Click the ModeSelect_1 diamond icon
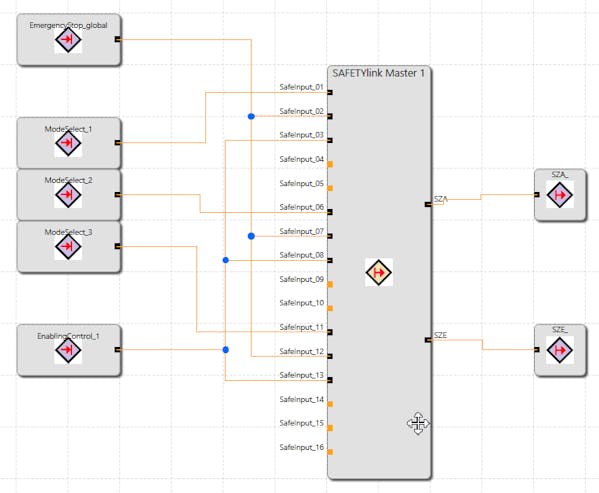Screen dimensions: 599x493 (x=68, y=143)
